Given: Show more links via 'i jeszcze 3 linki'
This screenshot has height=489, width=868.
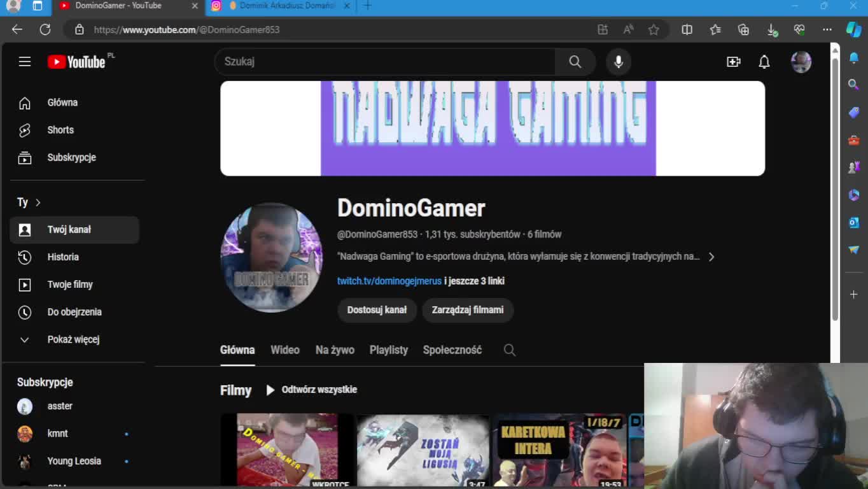Looking at the screenshot, I should [x=475, y=281].
